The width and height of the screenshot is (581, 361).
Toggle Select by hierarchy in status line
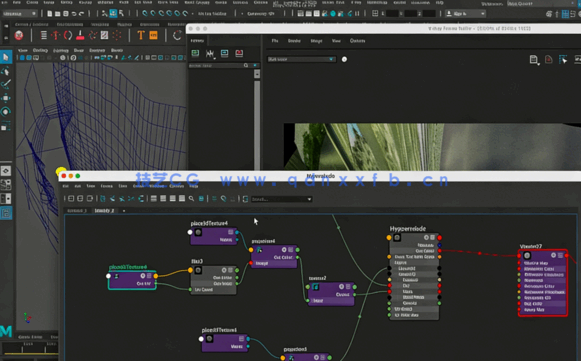point(105,14)
